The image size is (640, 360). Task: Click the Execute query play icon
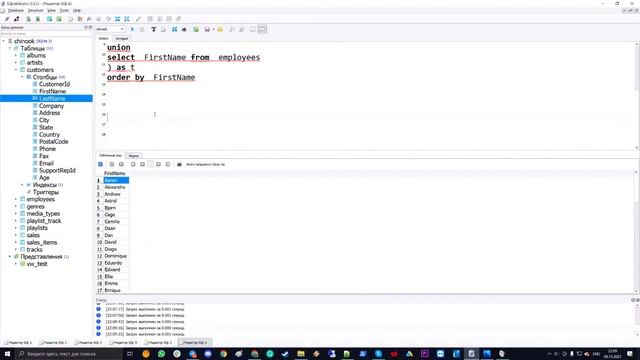pos(132,29)
